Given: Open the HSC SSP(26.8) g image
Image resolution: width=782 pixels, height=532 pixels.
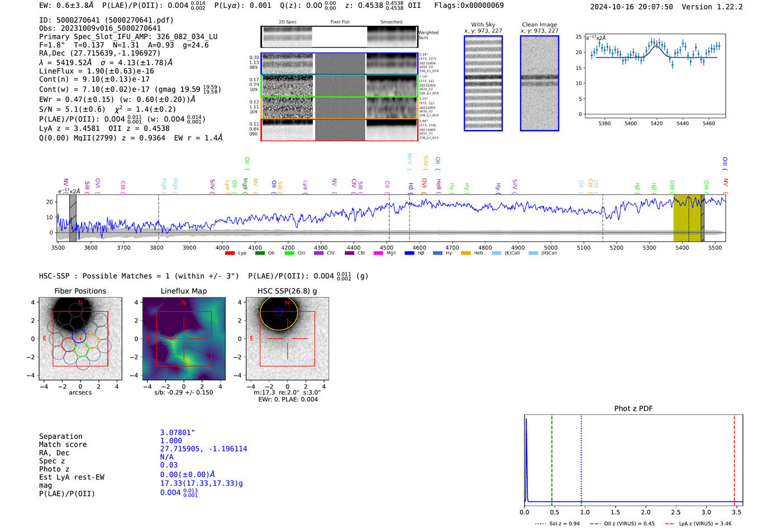Looking at the screenshot, I should pos(287,339).
